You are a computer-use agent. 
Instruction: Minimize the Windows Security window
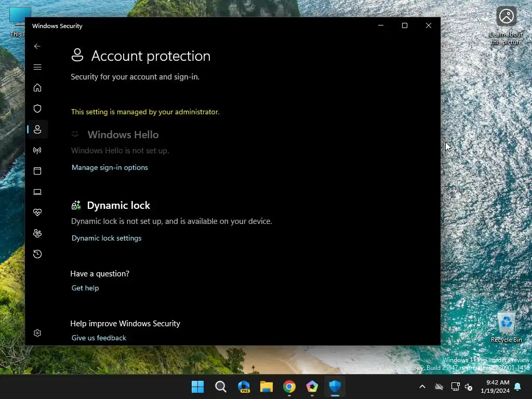pyautogui.click(x=381, y=25)
